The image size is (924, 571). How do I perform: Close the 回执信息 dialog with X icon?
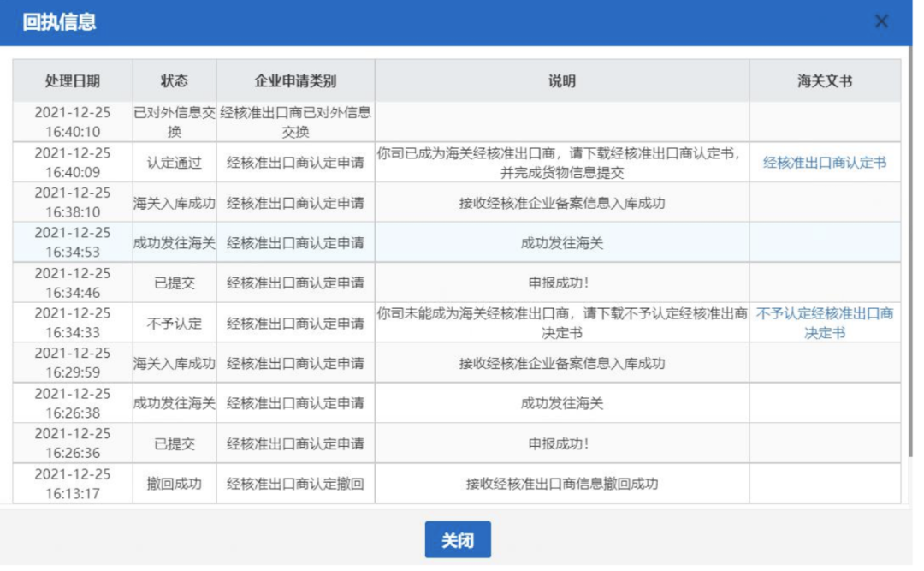881,22
